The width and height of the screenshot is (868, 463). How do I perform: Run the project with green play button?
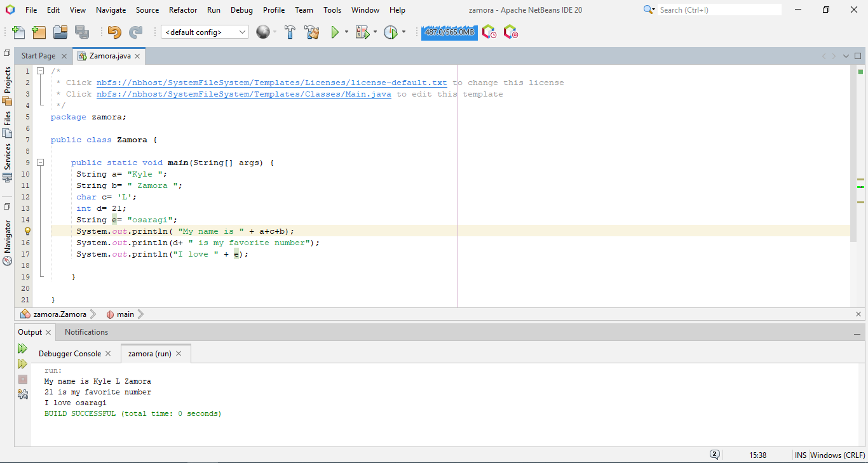(x=335, y=32)
